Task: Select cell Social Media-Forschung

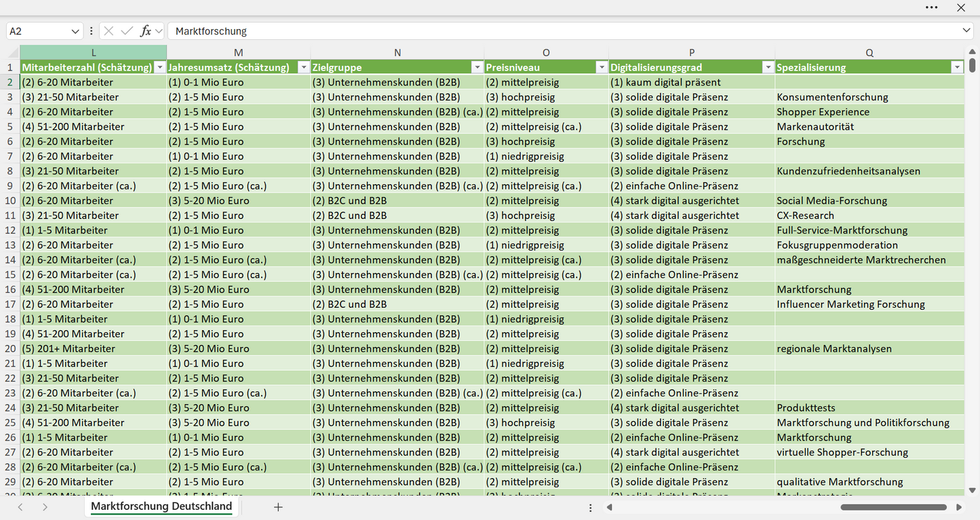Action: point(869,201)
